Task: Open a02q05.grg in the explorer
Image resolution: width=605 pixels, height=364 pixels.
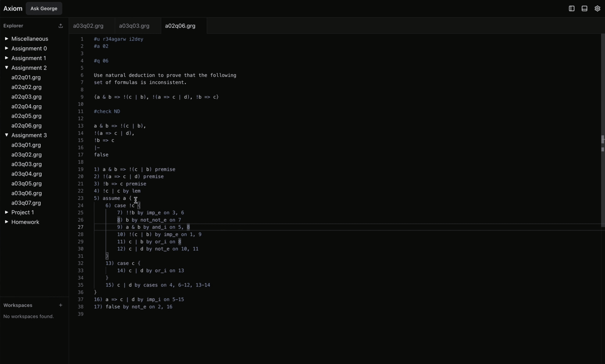Action: [x=26, y=116]
